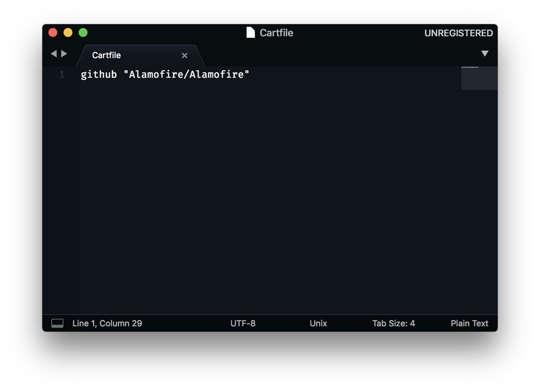Click the "Alamofire/Alamofire" string in editor

pos(187,74)
